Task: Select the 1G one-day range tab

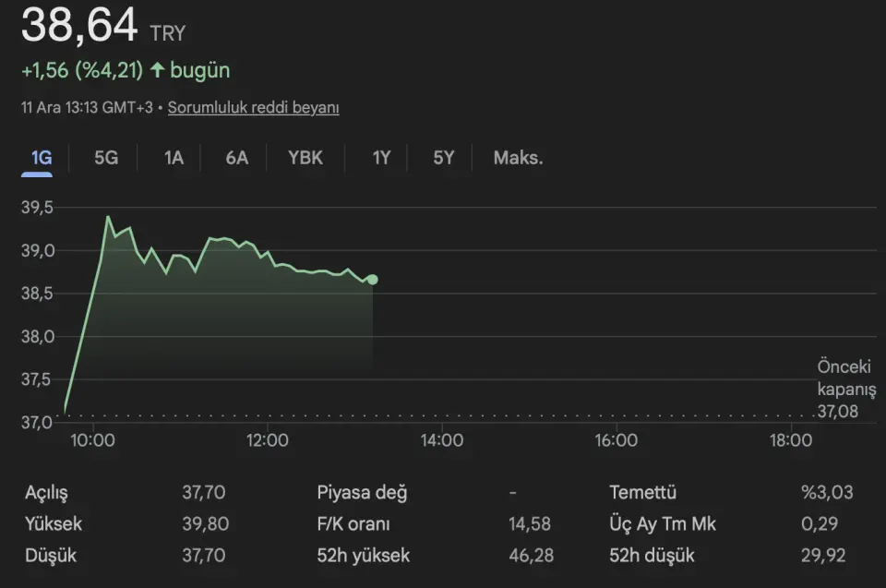Action: pyautogui.click(x=41, y=158)
